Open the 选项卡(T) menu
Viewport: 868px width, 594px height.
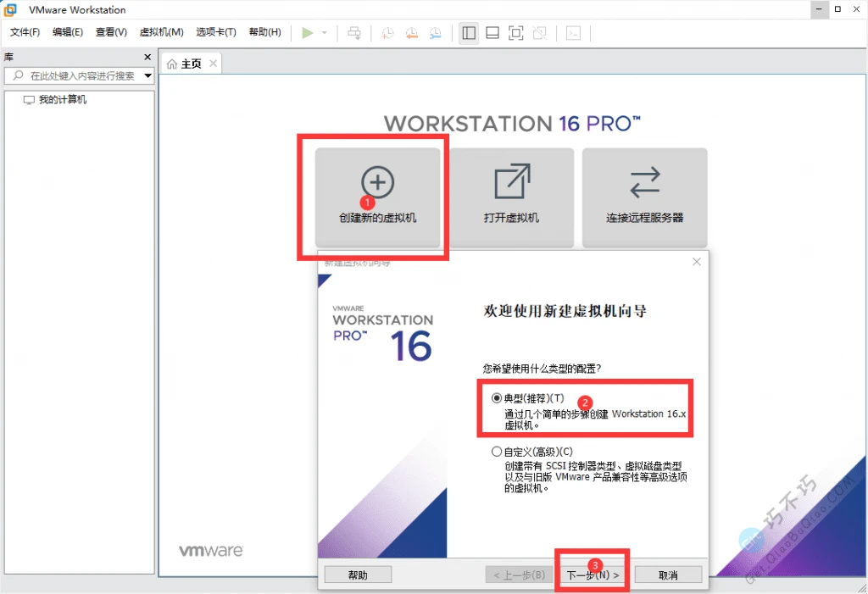click(x=216, y=32)
